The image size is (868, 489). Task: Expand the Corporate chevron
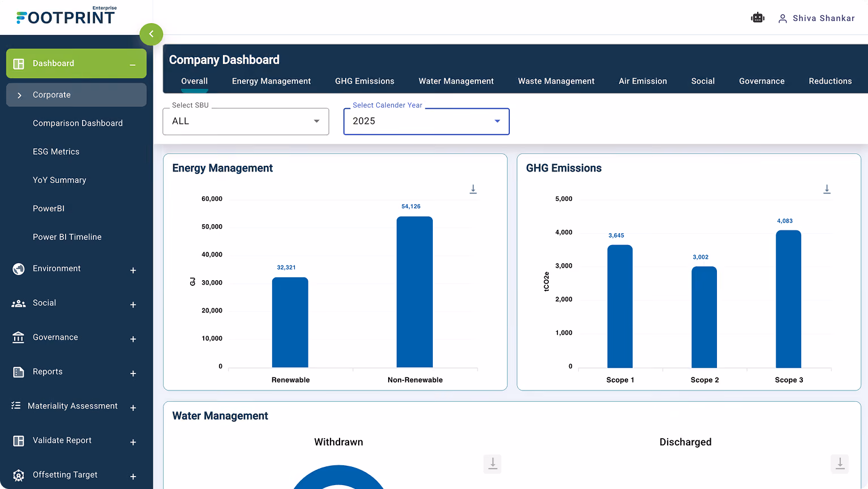[x=20, y=95]
